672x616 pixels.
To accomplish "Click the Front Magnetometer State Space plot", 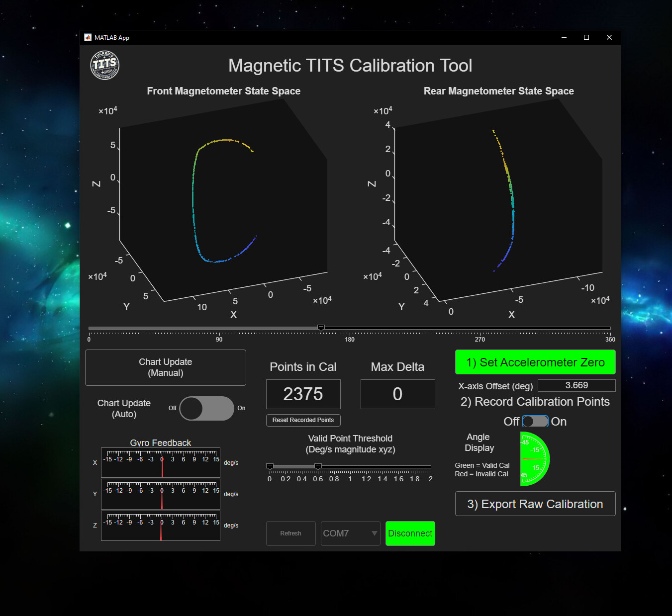I will point(224,204).
